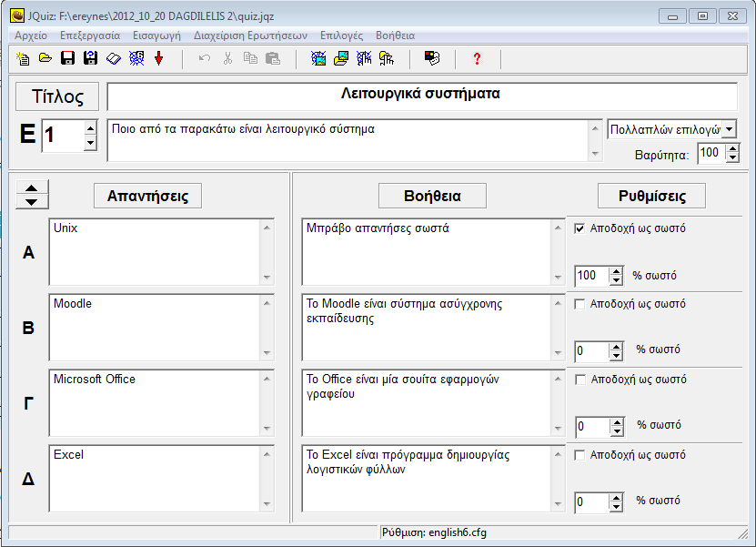The image size is (756, 547).
Task: Increase question number with up spinner
Action: 90,128
